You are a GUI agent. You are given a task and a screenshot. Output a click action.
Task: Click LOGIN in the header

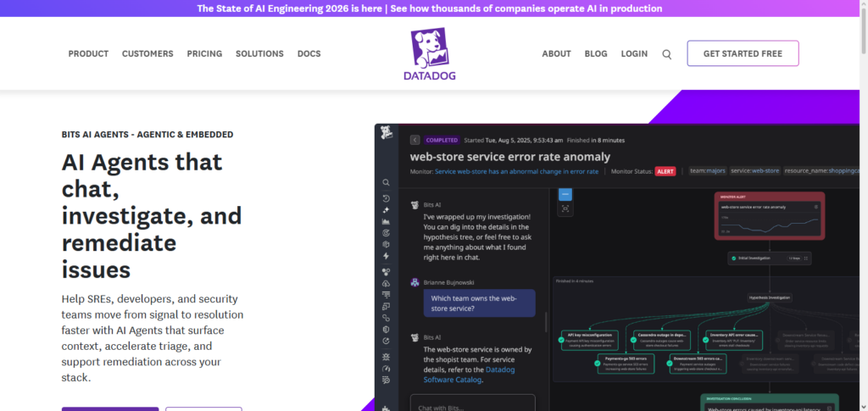pyautogui.click(x=634, y=53)
